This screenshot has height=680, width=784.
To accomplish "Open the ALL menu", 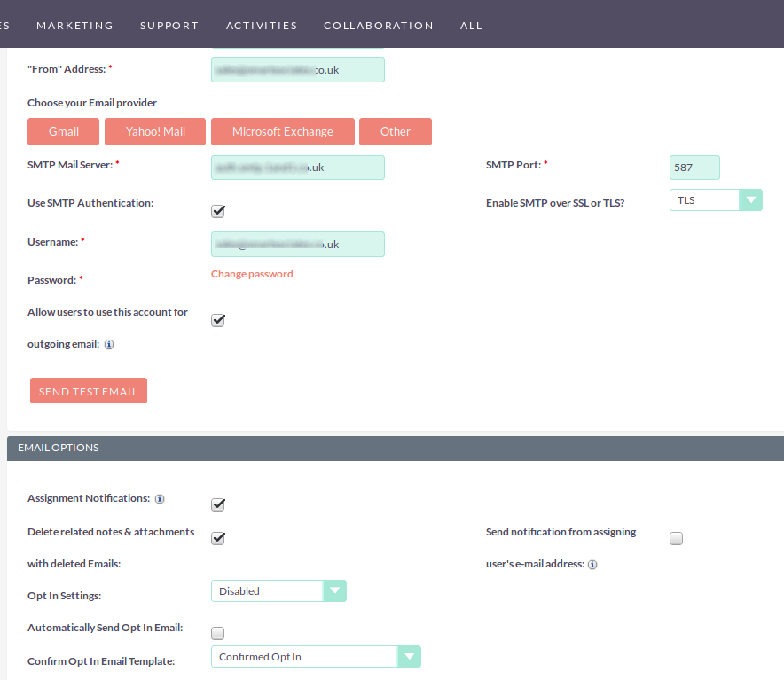I will click(x=471, y=25).
